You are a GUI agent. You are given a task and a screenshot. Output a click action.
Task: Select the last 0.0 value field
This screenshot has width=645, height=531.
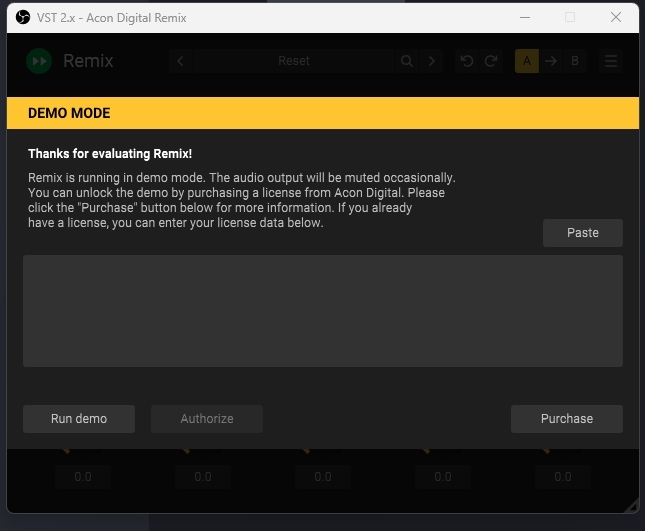pyautogui.click(x=563, y=477)
